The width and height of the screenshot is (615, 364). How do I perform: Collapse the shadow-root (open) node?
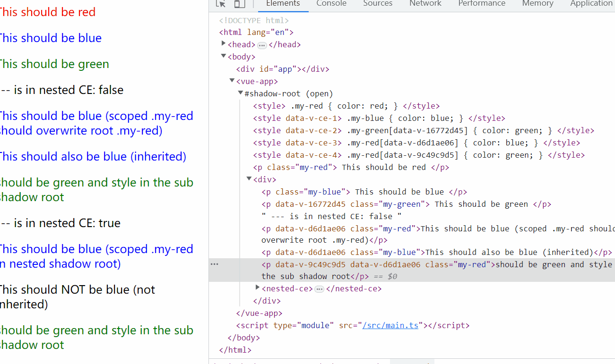click(x=240, y=93)
